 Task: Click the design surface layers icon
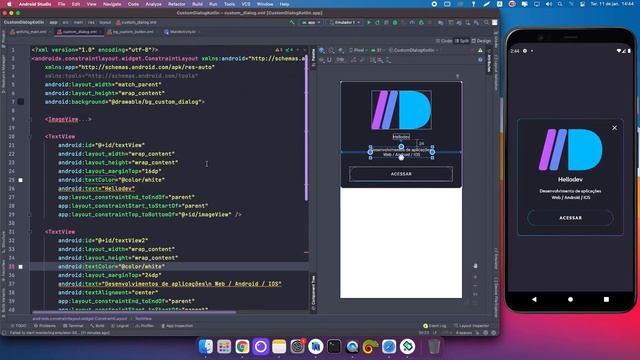coord(322,50)
